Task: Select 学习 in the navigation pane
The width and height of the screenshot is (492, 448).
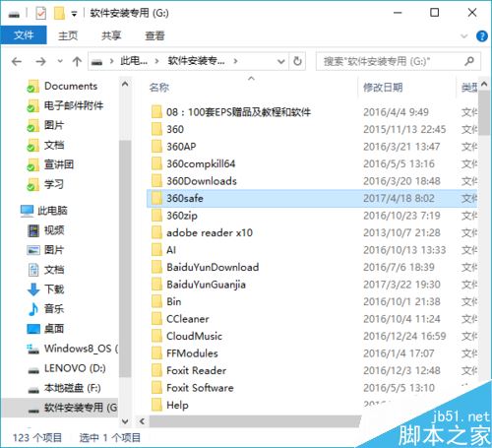Action: pos(53,184)
